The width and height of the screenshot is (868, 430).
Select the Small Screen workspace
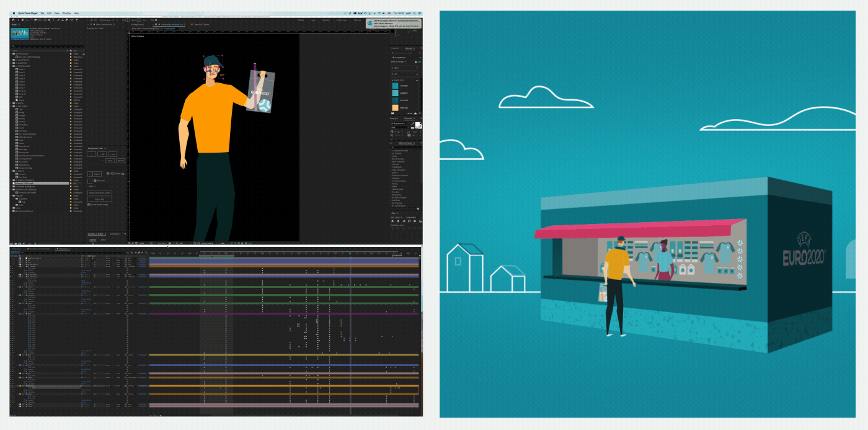[342, 20]
